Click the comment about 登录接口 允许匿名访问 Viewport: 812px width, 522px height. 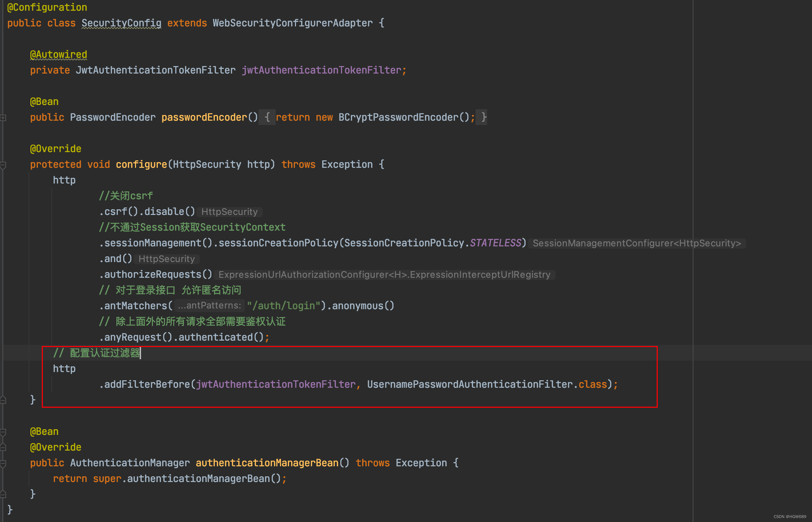170,290
